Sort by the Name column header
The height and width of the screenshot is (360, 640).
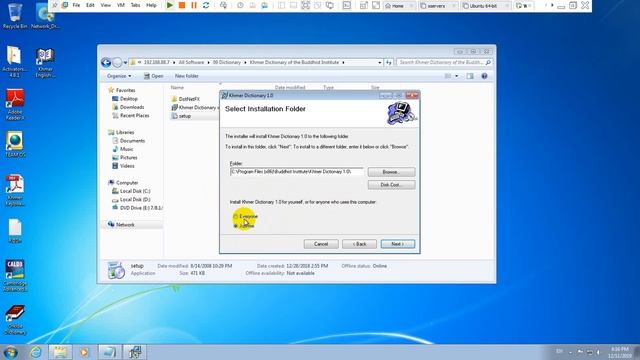177,87
